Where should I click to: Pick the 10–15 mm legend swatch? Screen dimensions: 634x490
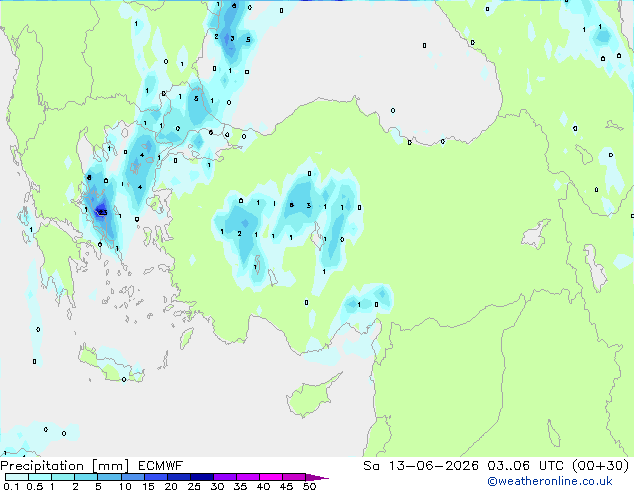[x=132, y=477]
